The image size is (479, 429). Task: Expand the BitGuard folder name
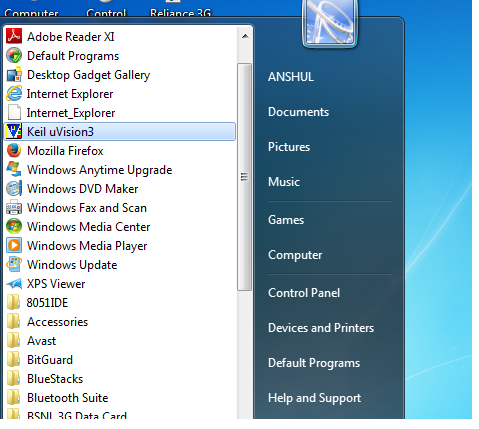click(50, 360)
